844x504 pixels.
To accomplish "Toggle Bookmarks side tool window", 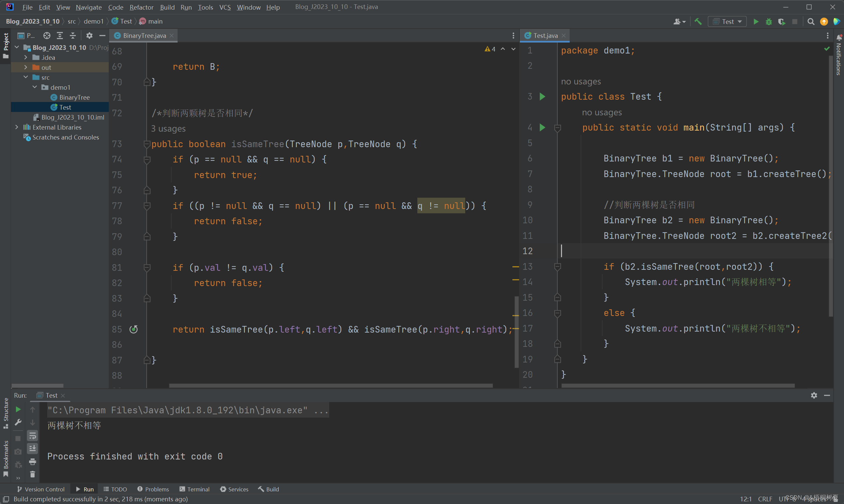I will (6, 458).
